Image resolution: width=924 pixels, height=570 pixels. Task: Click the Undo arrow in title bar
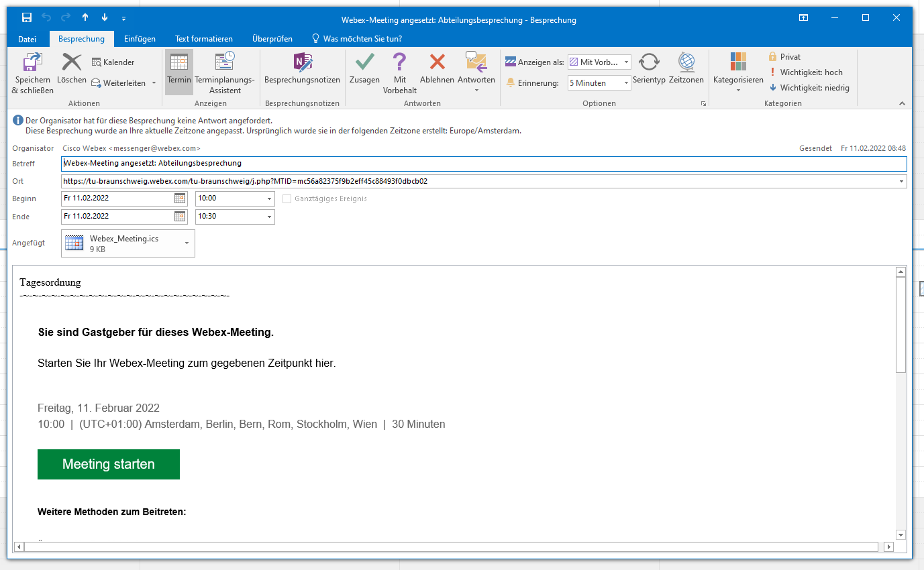point(46,18)
